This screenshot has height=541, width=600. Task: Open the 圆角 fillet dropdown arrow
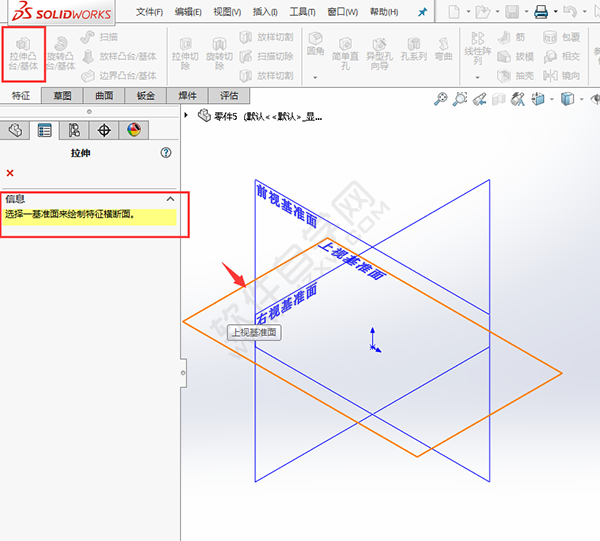click(x=315, y=78)
